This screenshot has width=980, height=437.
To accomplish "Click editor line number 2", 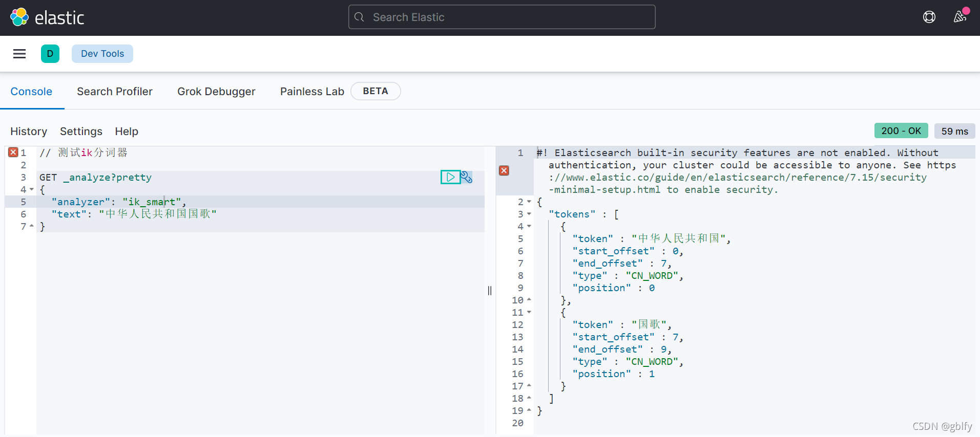I will click(23, 165).
